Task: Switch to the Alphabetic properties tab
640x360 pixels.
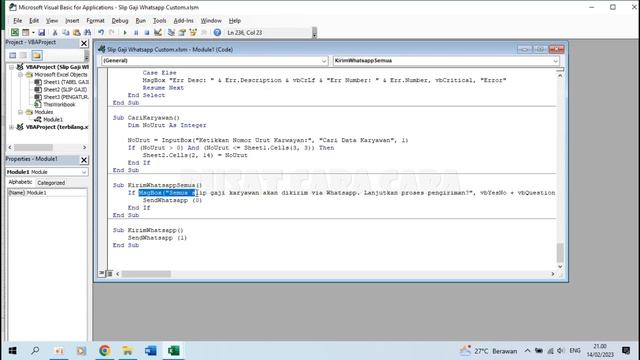Action: point(20,182)
